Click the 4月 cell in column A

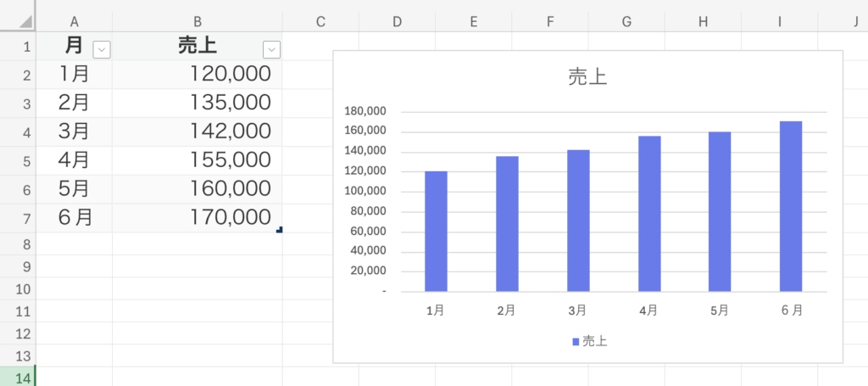(x=75, y=160)
